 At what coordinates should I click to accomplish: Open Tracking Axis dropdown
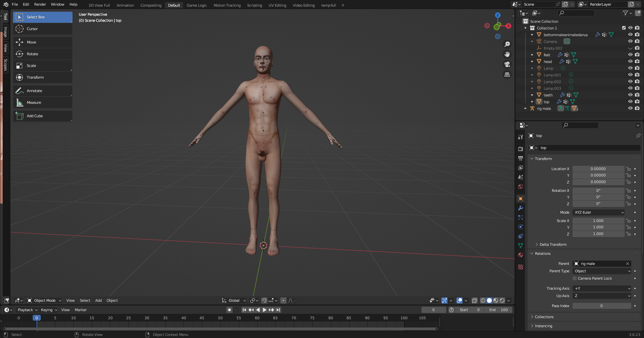click(x=602, y=288)
